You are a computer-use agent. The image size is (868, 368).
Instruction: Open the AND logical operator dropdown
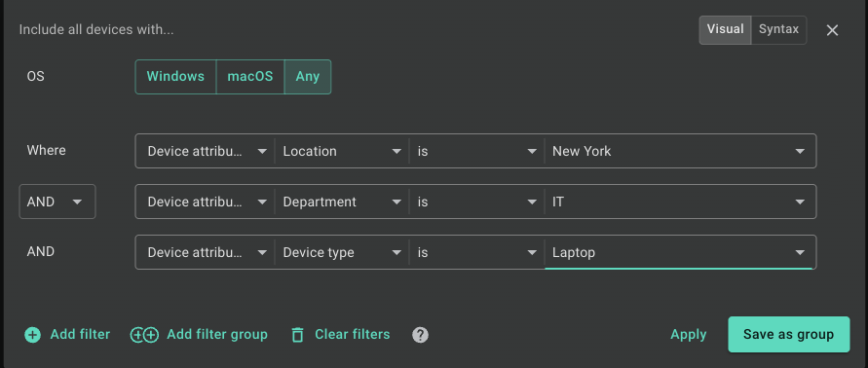point(57,202)
